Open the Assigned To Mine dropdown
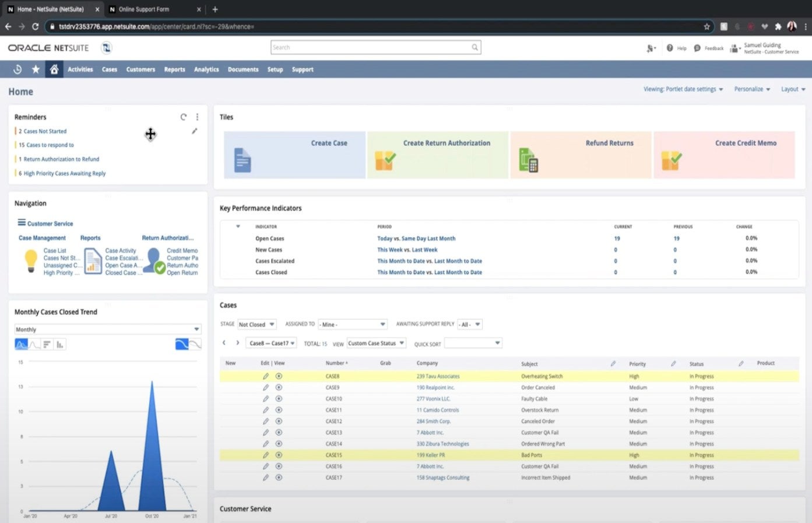 coord(353,325)
